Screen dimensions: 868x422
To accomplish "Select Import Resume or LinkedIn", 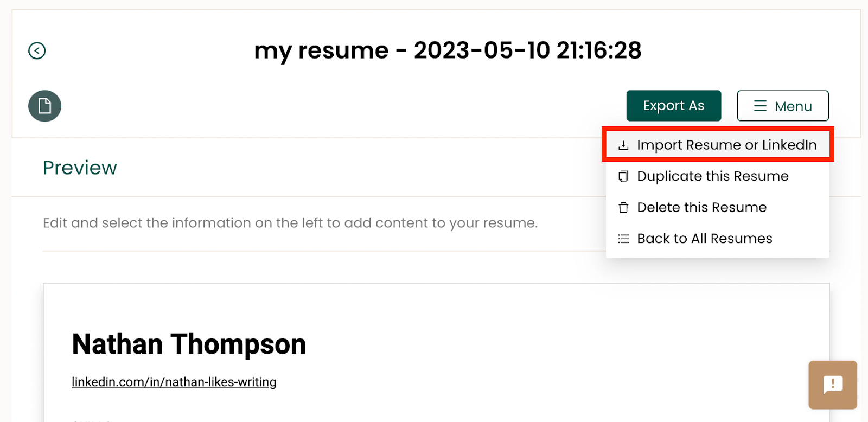I will pyautogui.click(x=727, y=145).
